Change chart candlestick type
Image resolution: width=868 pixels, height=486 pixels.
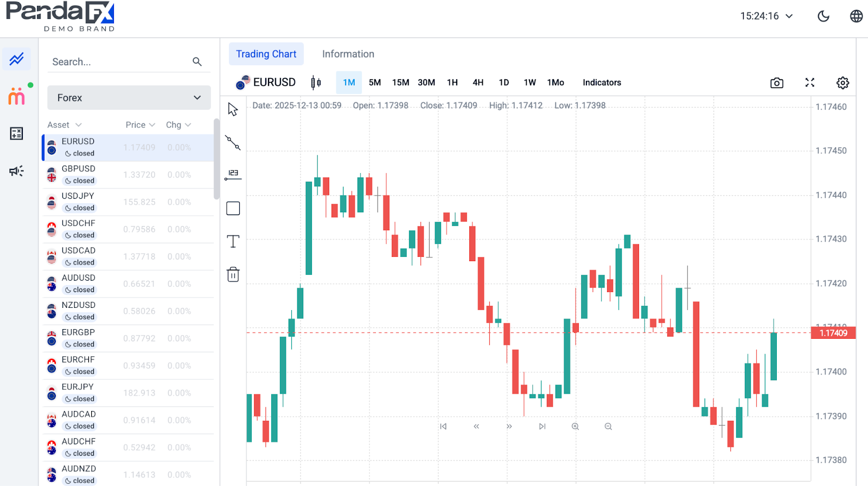click(316, 83)
